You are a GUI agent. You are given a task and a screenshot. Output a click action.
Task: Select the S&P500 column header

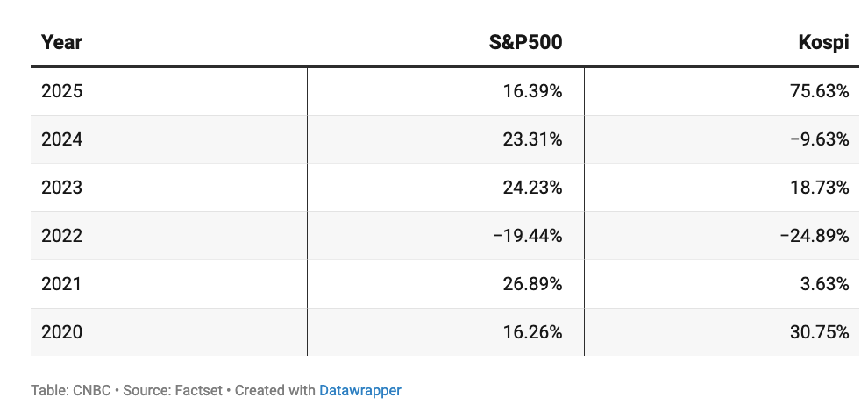pos(524,42)
